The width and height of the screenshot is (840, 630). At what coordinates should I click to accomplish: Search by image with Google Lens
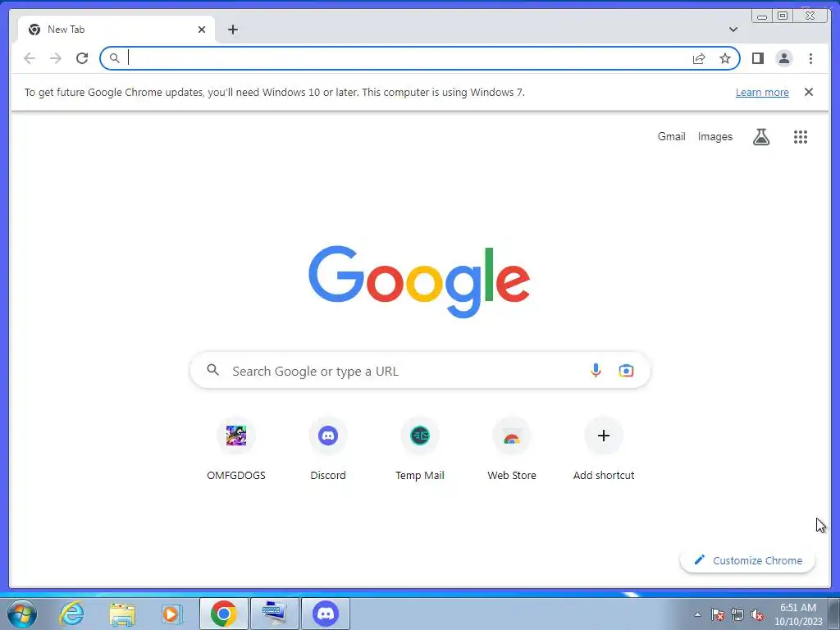point(626,370)
